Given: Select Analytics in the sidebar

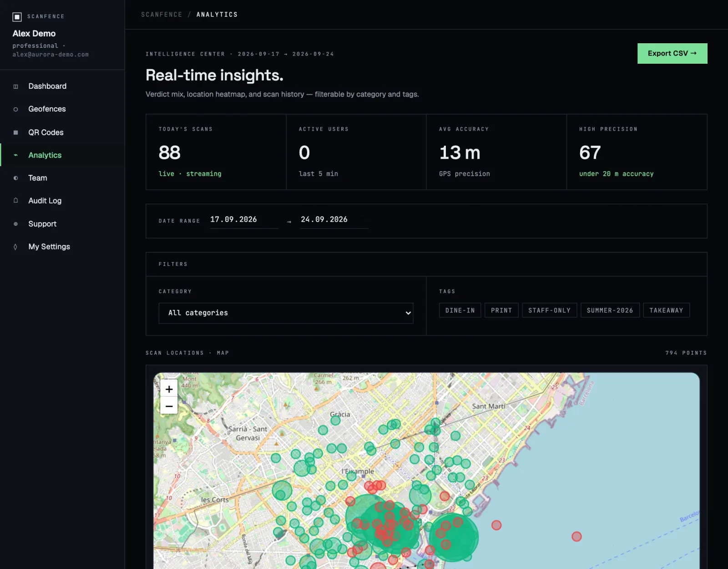Looking at the screenshot, I should [x=62, y=155].
